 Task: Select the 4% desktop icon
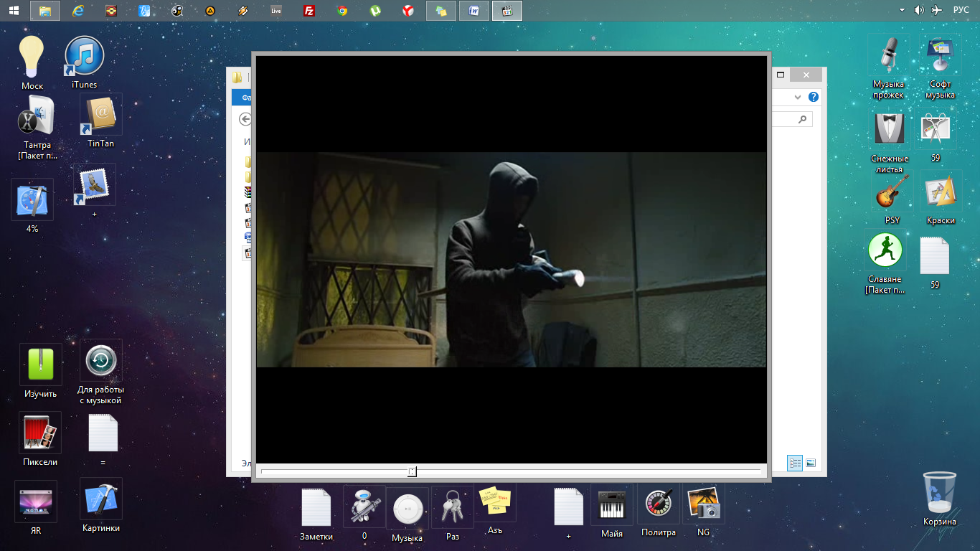click(x=32, y=206)
